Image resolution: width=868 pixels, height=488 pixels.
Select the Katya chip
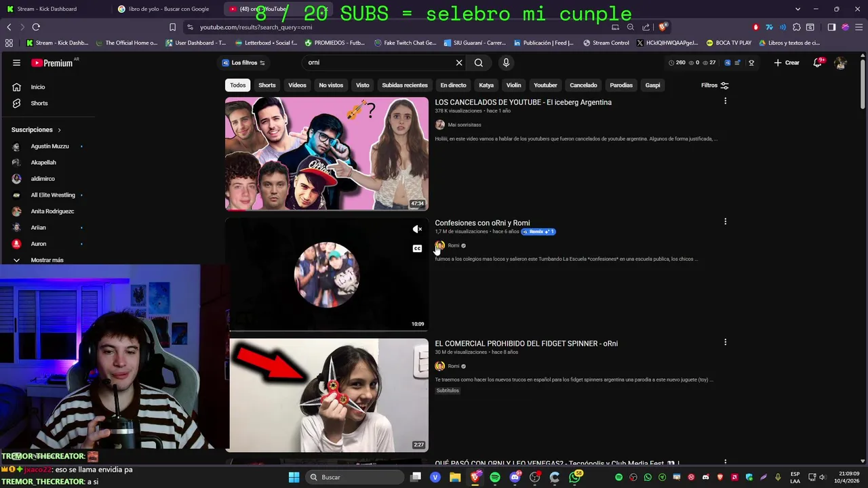486,85
